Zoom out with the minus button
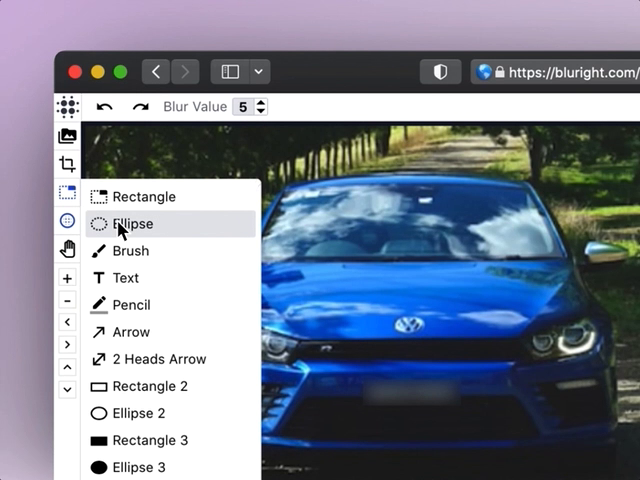 click(x=67, y=301)
